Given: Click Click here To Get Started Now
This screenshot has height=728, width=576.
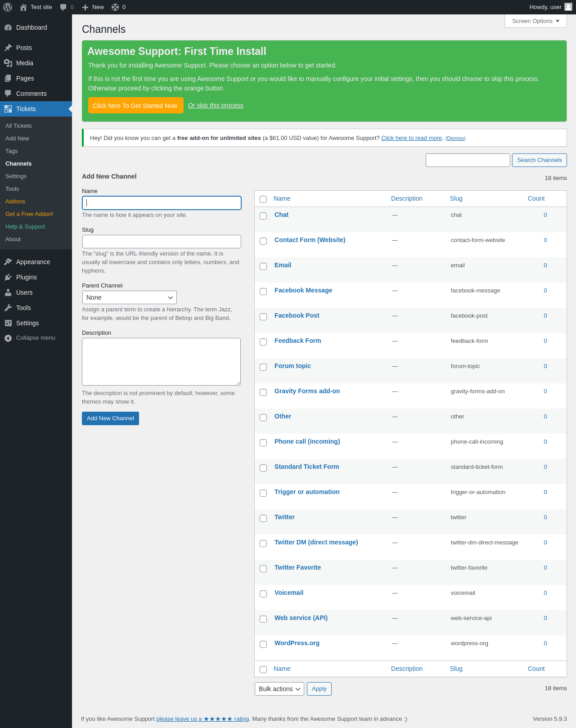Looking at the screenshot, I should (135, 105).
